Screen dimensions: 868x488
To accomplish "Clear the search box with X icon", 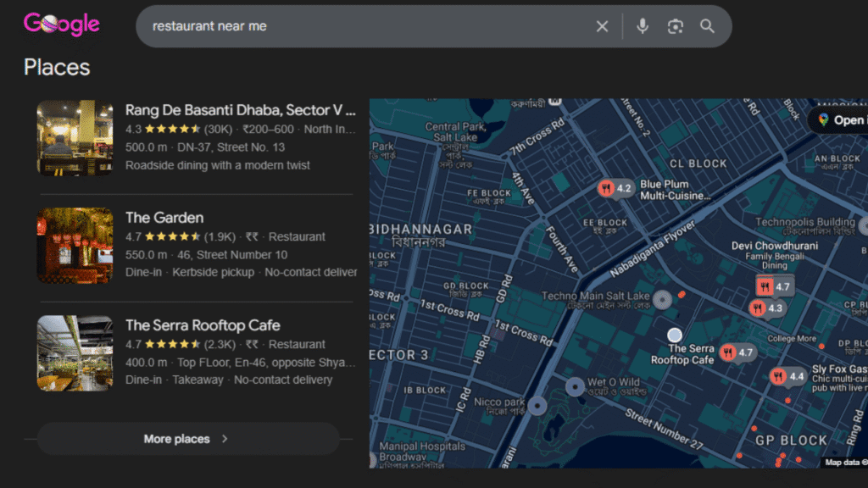I will click(x=602, y=26).
